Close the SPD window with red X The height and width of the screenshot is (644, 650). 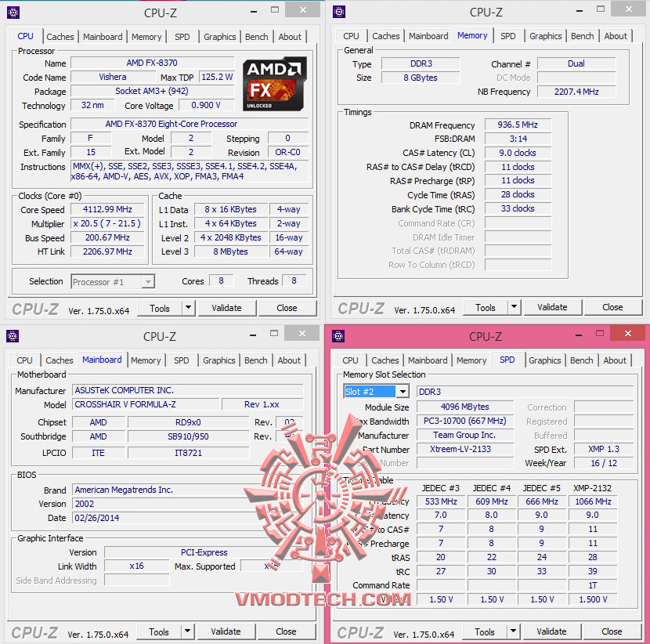point(628,334)
